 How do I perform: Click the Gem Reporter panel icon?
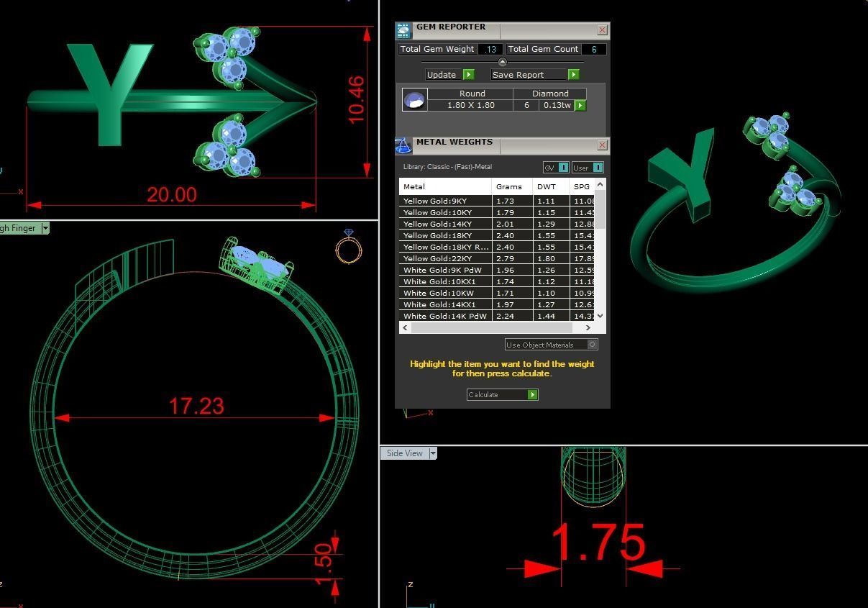coord(403,30)
